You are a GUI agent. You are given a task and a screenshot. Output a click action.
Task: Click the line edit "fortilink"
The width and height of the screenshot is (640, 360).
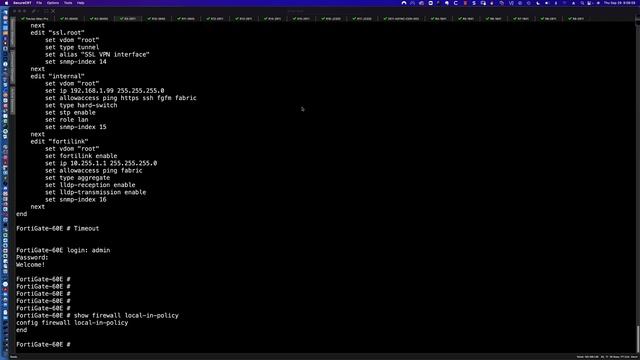59,142
